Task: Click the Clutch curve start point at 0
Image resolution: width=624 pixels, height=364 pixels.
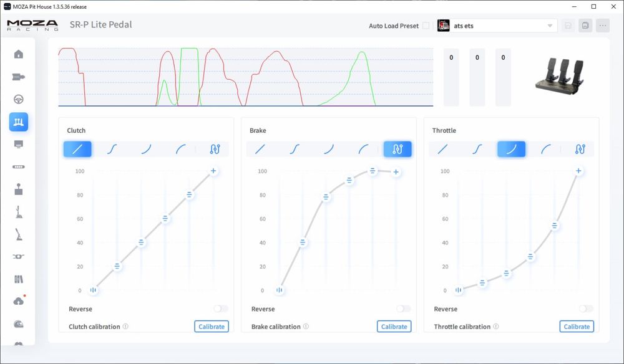Action: 93,290
